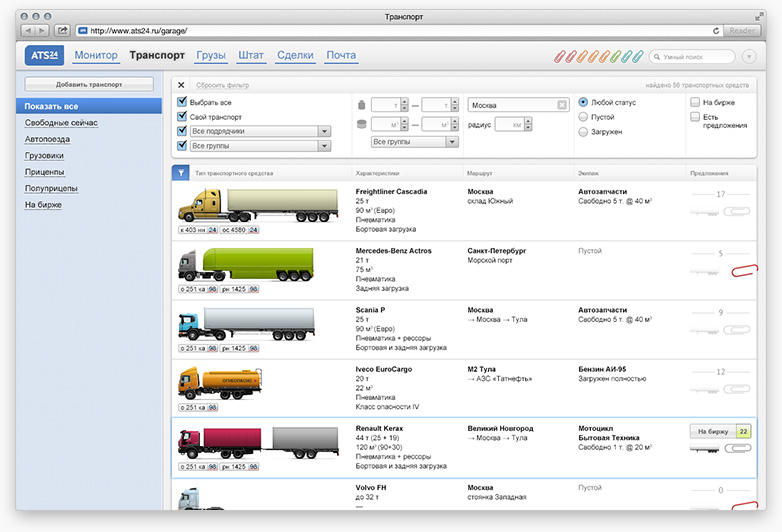The image size is (782, 532).
Task: Click red paperclip on Mercedes-Benz Actros row
Action: click(745, 271)
